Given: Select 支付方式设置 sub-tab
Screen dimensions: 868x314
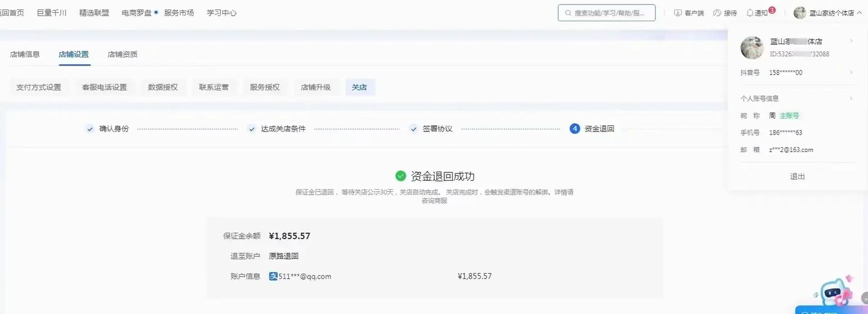Looking at the screenshot, I should (39, 87).
